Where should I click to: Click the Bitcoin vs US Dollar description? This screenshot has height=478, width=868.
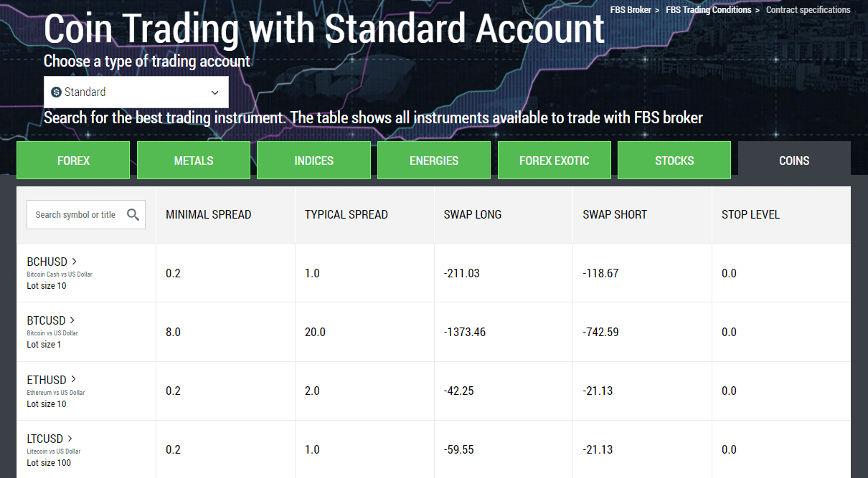(52, 333)
